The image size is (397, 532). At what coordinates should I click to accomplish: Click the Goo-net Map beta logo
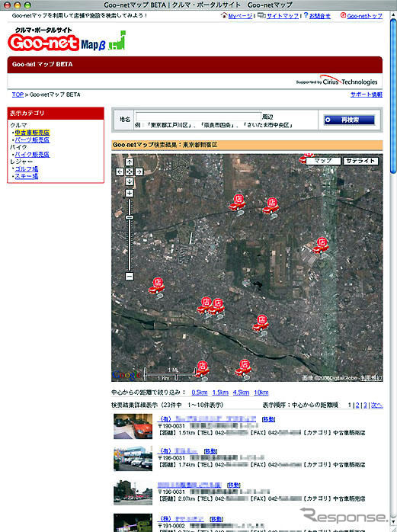[x=66, y=40]
